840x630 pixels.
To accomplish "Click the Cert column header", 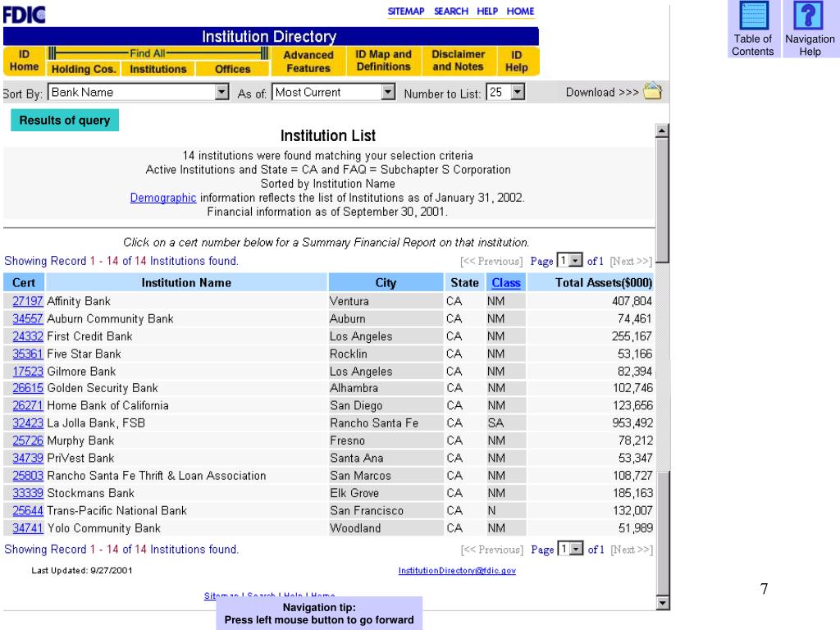I will coord(24,282).
